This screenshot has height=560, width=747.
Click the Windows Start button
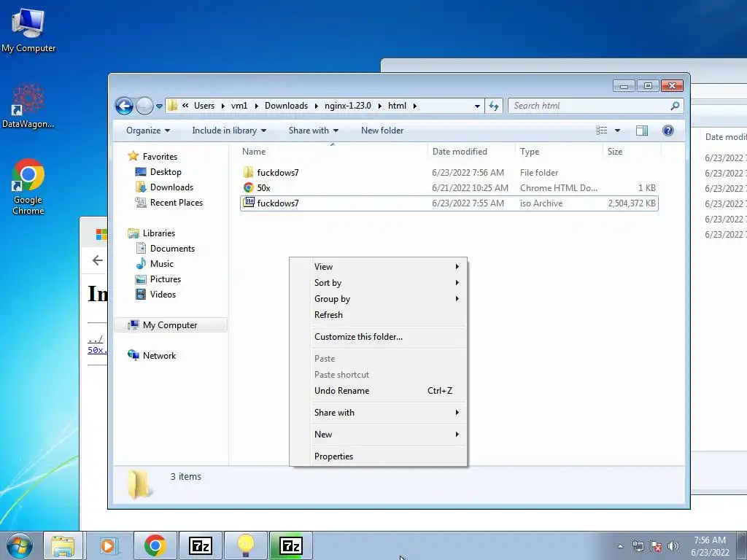20,545
